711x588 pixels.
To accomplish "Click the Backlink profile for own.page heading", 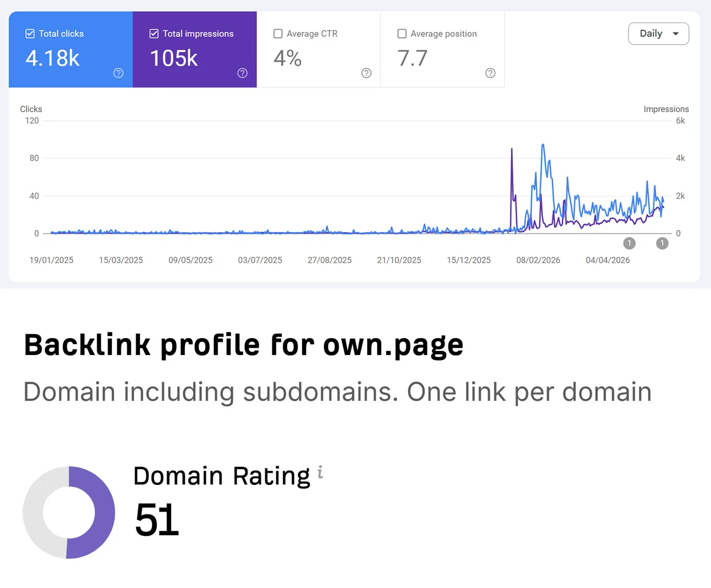I will pos(244,346).
